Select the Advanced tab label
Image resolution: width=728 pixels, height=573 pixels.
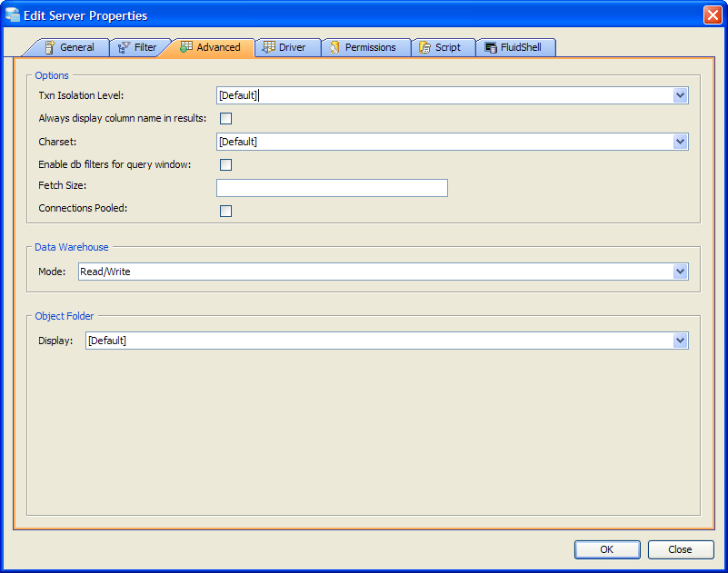point(218,47)
